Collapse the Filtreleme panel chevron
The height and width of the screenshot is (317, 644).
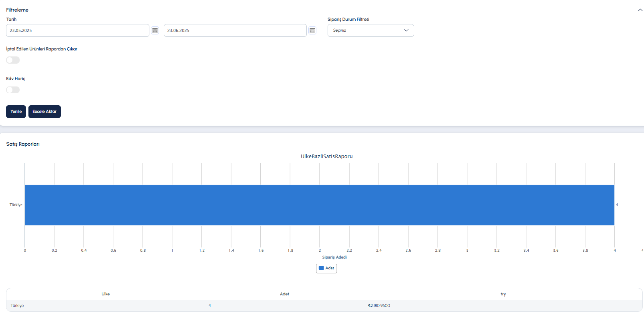point(640,10)
